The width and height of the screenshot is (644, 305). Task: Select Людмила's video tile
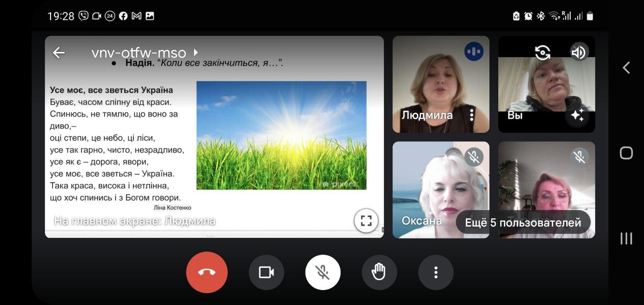[441, 84]
